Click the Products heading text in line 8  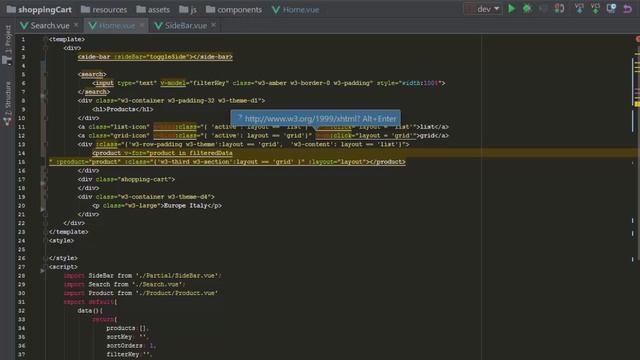(121, 109)
